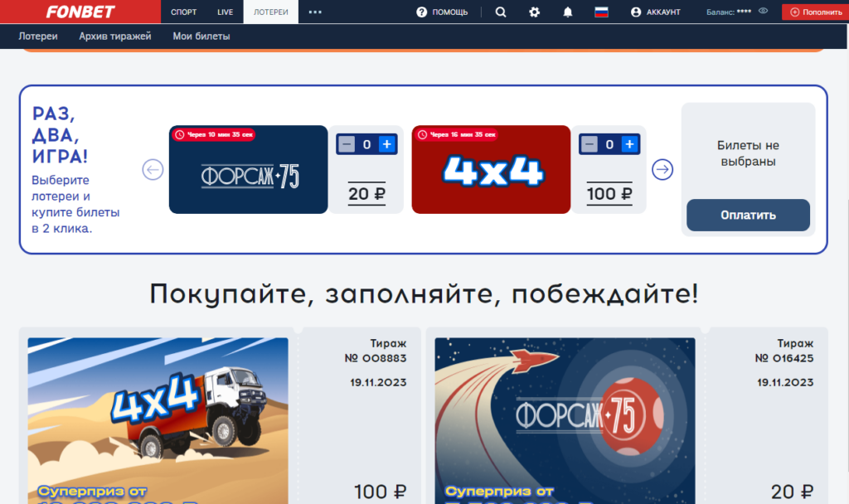Open АККАУНТ menu

coord(655,12)
